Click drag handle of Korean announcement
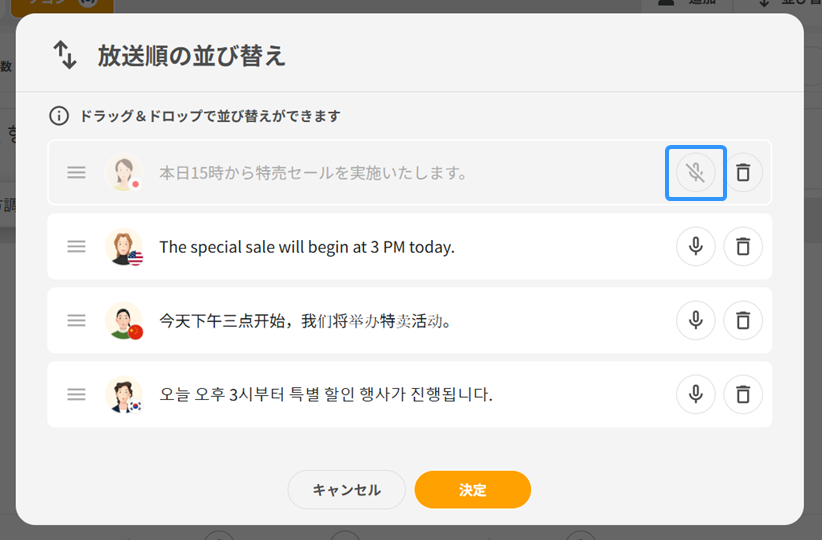The width and height of the screenshot is (822, 540). [76, 394]
